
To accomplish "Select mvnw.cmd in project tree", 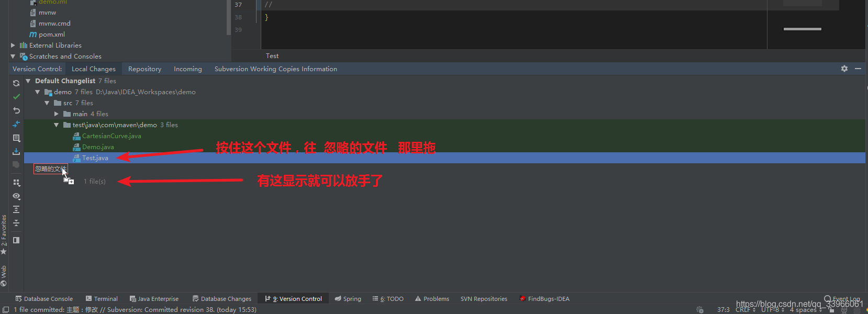I will click(x=54, y=24).
